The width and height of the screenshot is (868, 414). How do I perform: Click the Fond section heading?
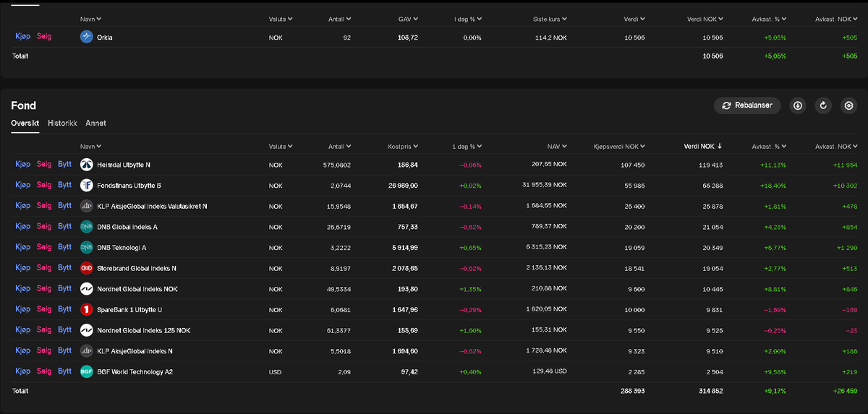pyautogui.click(x=23, y=105)
